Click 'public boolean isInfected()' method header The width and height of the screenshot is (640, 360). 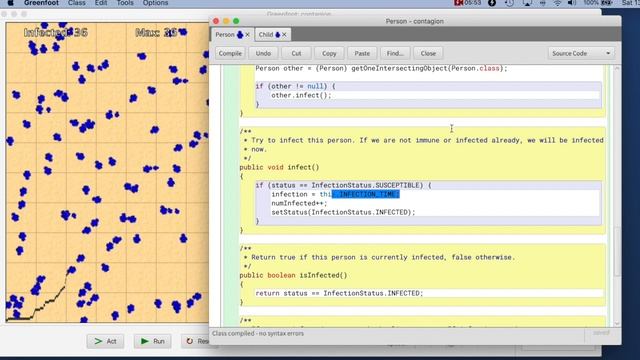[293, 276]
